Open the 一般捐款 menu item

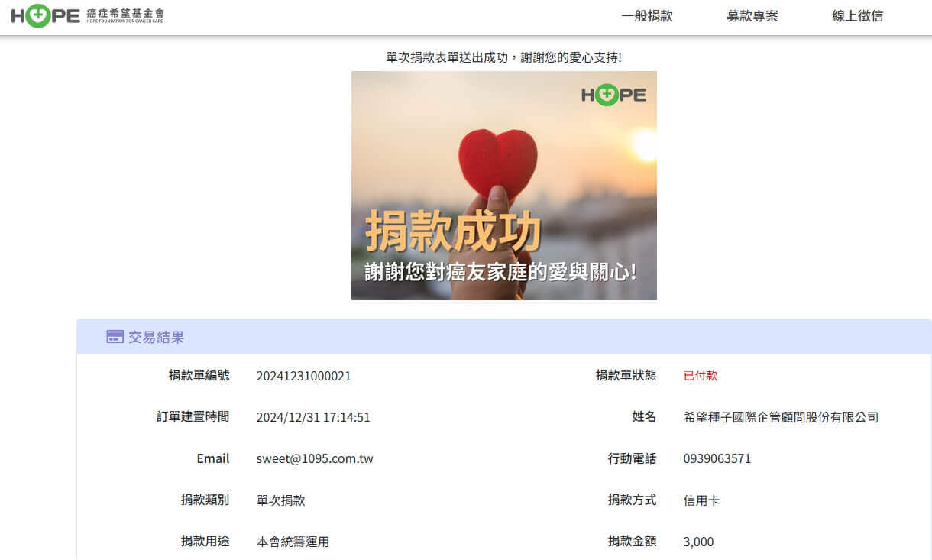[647, 16]
